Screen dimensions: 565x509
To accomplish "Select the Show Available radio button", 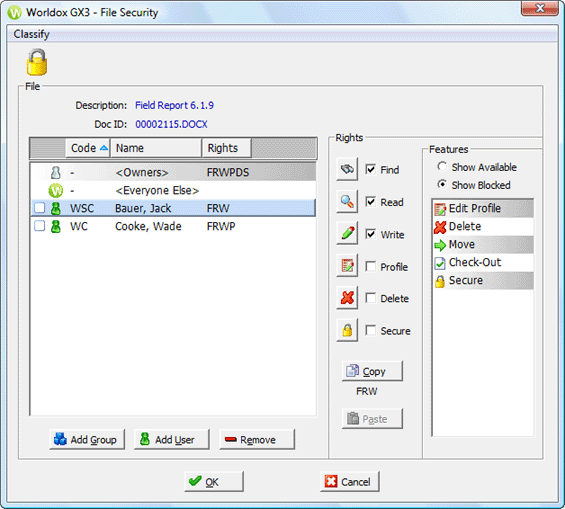I will pyautogui.click(x=442, y=167).
